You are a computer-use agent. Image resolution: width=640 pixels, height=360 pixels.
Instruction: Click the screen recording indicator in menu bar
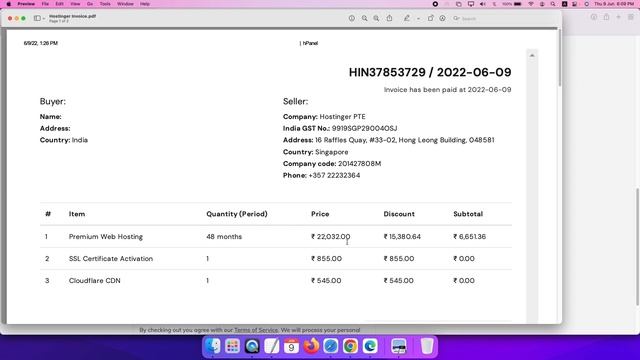click(435, 4)
